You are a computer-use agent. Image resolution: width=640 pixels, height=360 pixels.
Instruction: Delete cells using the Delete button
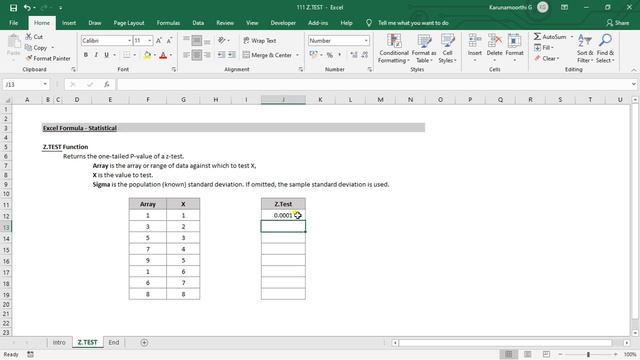click(494, 48)
